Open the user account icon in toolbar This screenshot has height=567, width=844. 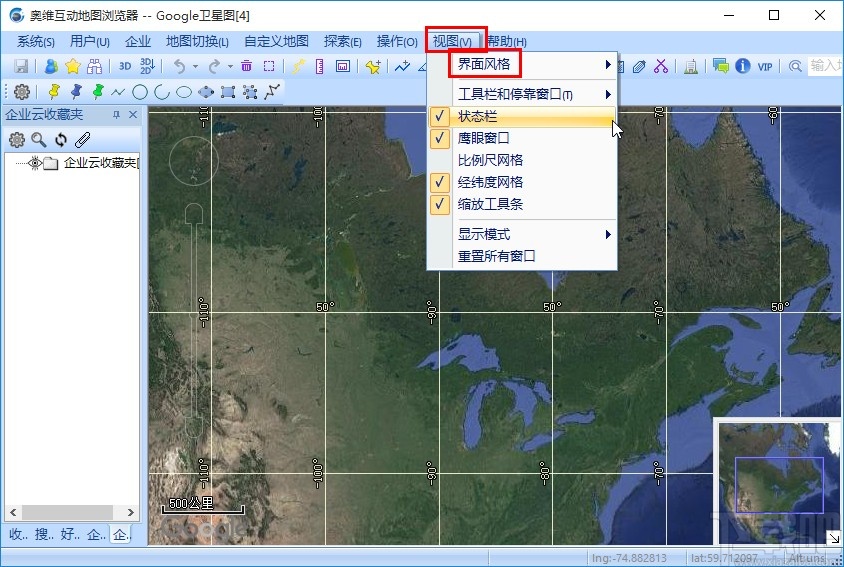click(x=51, y=66)
